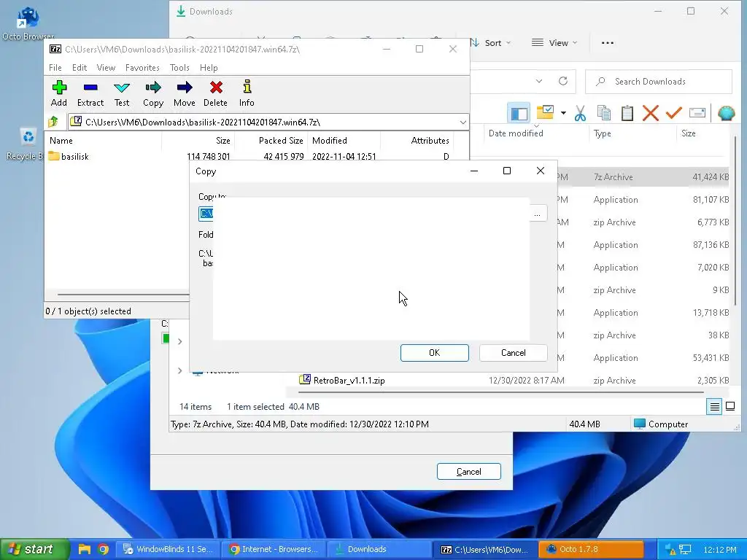
Task: Open the View dropdown in Downloads window
Action: (554, 43)
